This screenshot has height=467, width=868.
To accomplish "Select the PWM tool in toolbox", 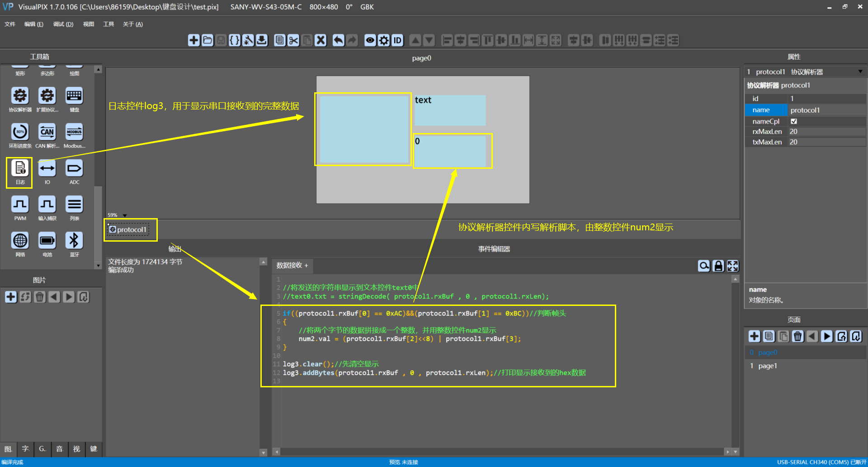I will click(20, 208).
